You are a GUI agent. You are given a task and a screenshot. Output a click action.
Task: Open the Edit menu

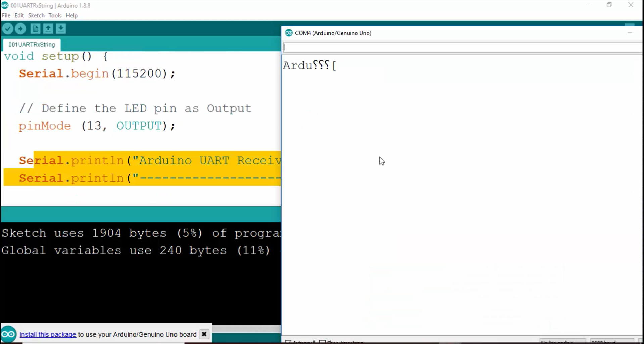pos(19,15)
